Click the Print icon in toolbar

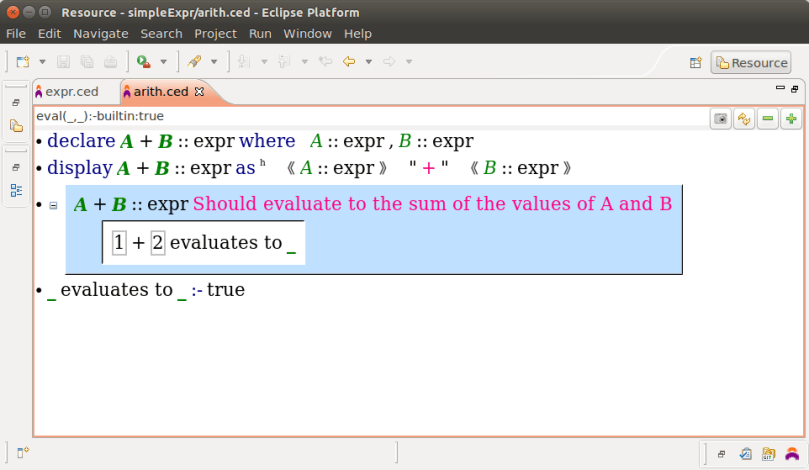click(110, 62)
